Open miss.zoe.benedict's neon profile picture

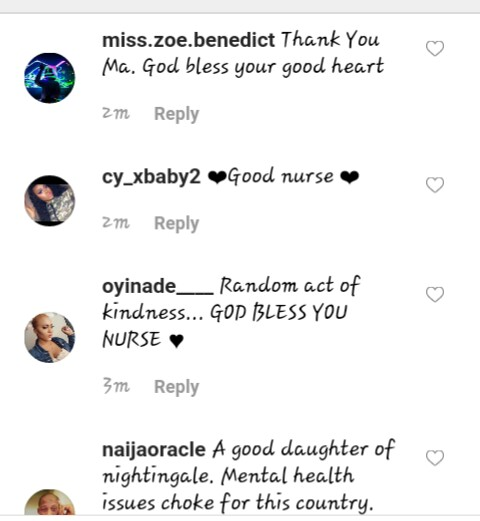50,78
